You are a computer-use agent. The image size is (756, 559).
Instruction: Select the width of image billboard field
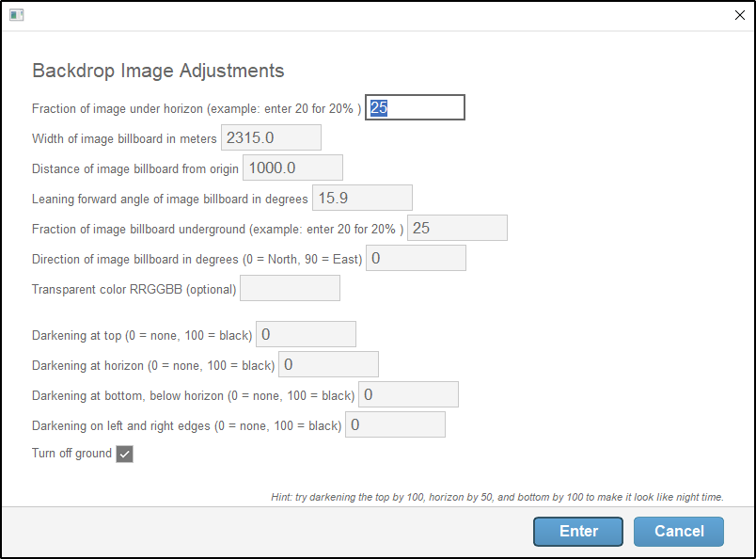tap(272, 137)
